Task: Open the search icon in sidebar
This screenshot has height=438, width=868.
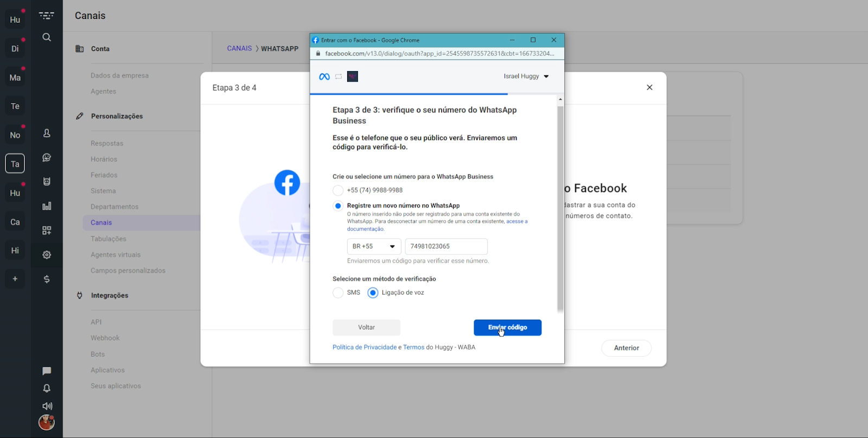Action: [47, 37]
